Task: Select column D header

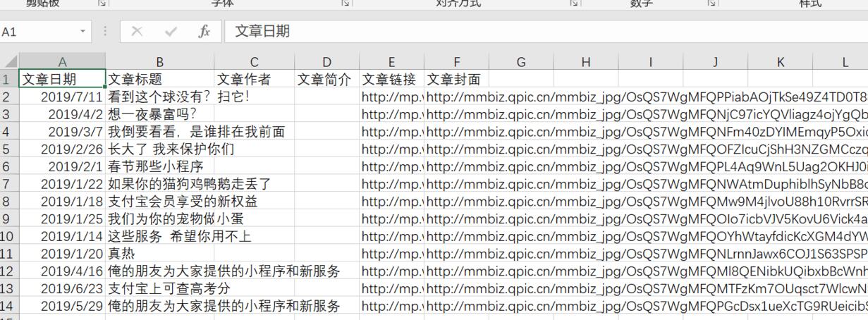Action: (327, 62)
